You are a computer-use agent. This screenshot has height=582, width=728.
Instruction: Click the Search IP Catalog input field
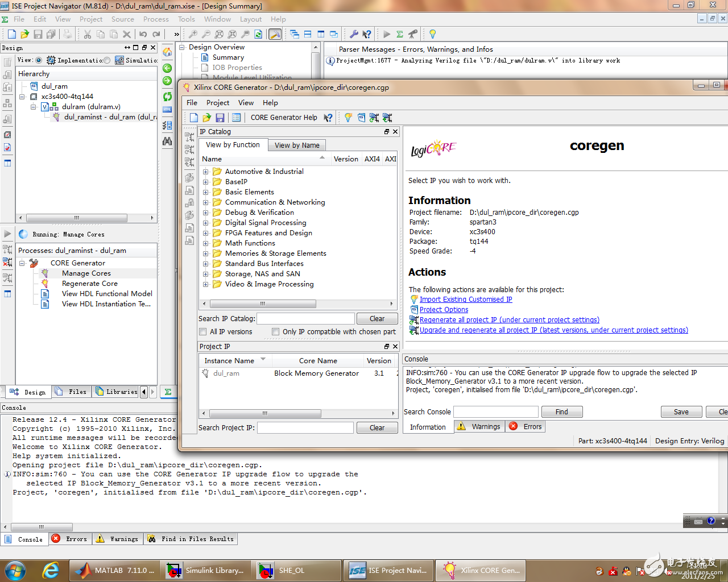[306, 319]
